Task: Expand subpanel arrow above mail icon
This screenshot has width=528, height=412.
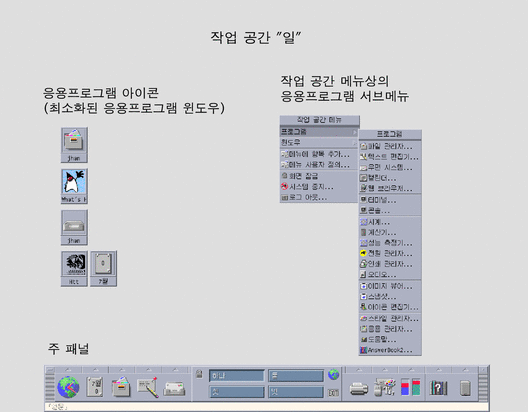Action: [x=175, y=370]
